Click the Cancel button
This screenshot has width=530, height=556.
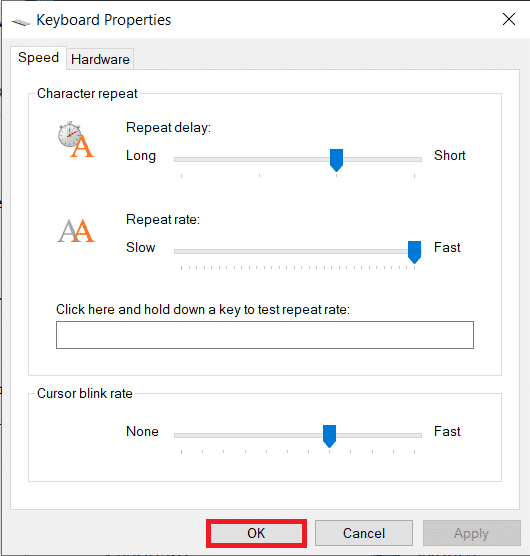[364, 533]
